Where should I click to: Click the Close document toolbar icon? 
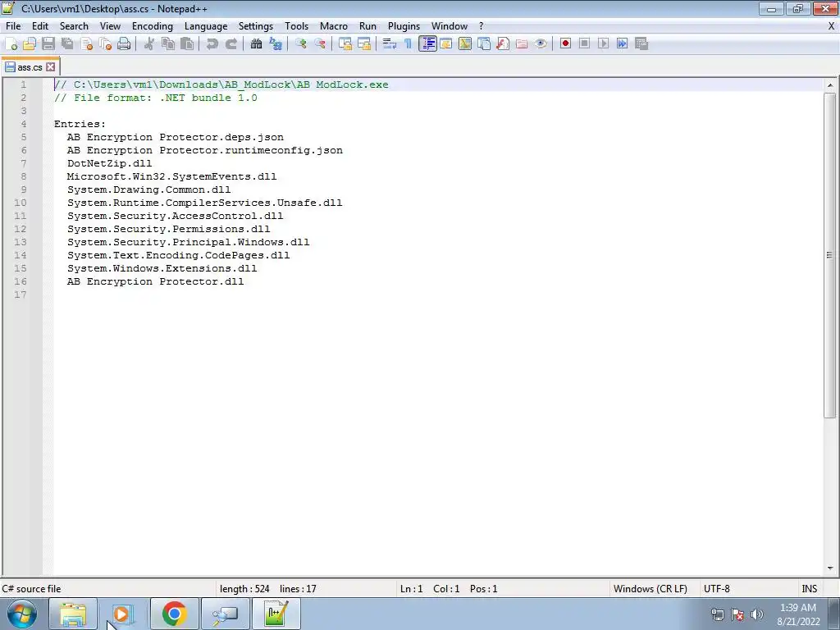pyautogui.click(x=86, y=44)
